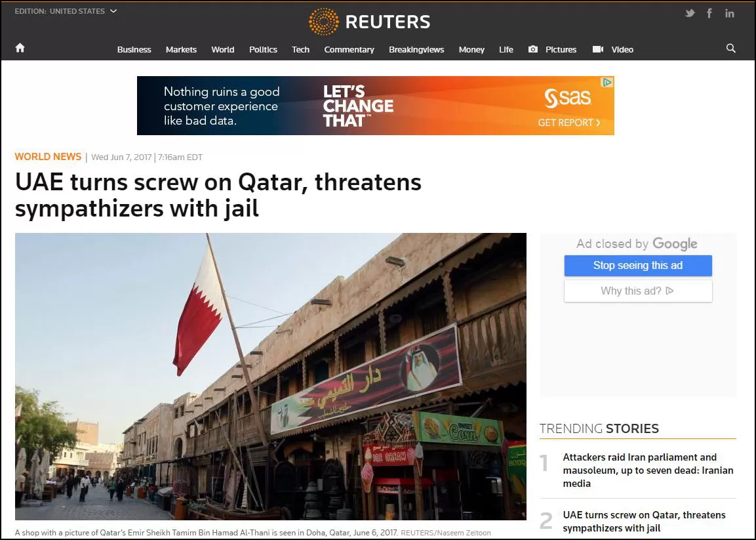756x540 pixels.
Task: Open the Business menu item
Action: tap(134, 49)
